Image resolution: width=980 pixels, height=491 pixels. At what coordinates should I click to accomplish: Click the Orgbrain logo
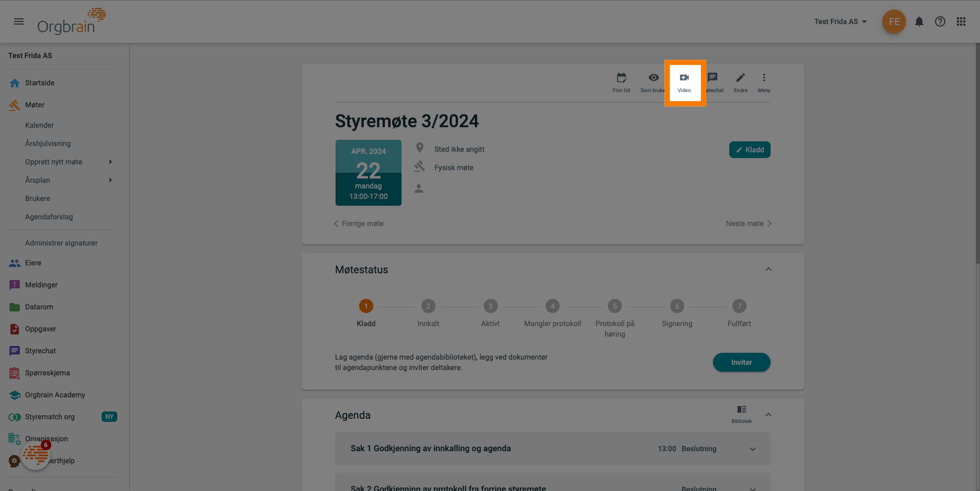[72, 21]
